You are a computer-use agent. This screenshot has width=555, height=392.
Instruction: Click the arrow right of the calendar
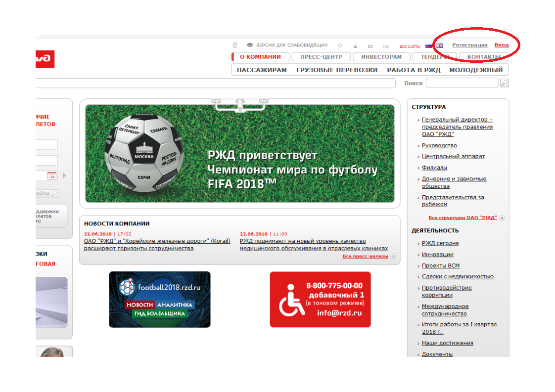pyautogui.click(x=64, y=175)
